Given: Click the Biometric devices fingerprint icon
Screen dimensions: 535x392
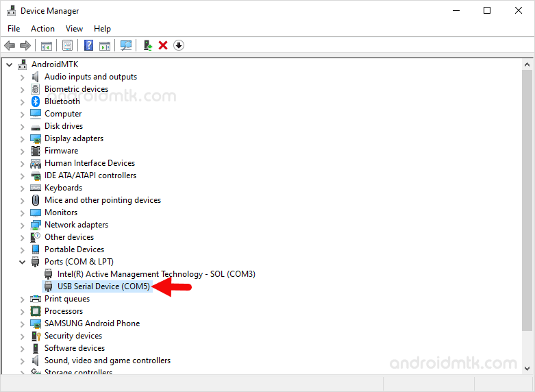Looking at the screenshot, I should pos(36,89).
